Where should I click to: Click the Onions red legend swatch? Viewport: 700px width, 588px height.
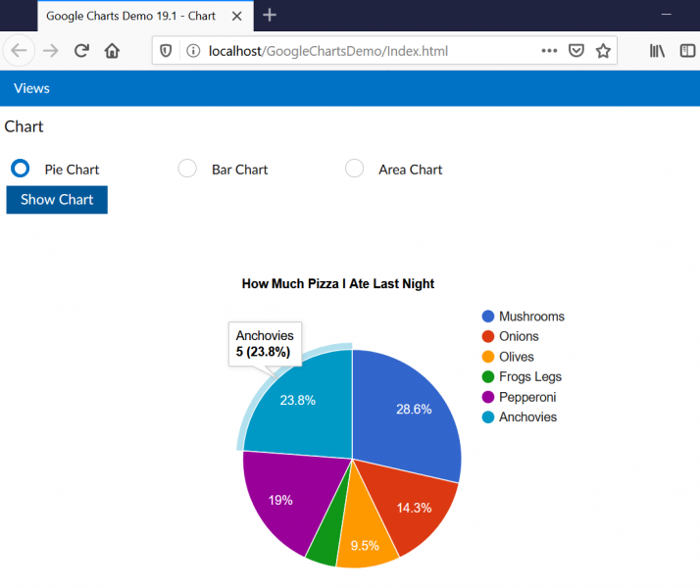pos(488,336)
